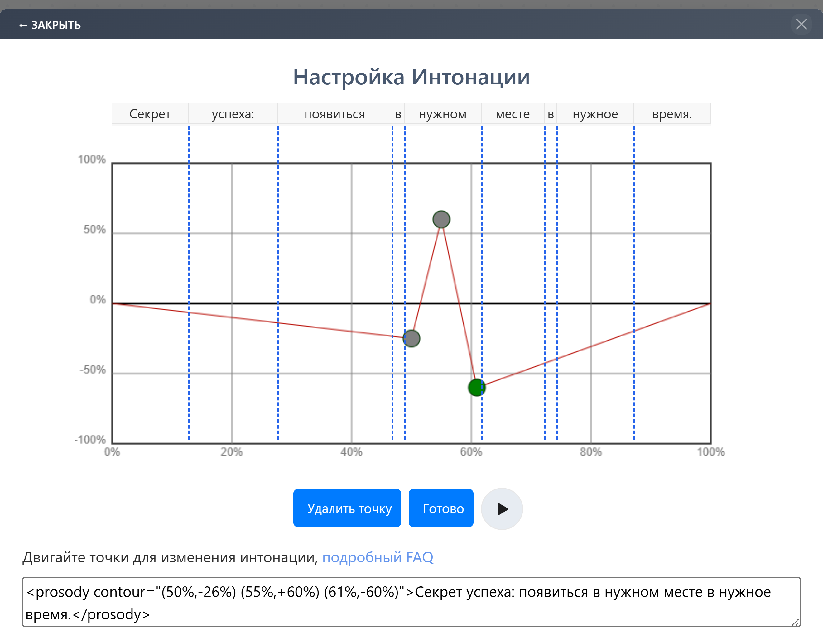Click the word Секрет in the header row

click(150, 113)
